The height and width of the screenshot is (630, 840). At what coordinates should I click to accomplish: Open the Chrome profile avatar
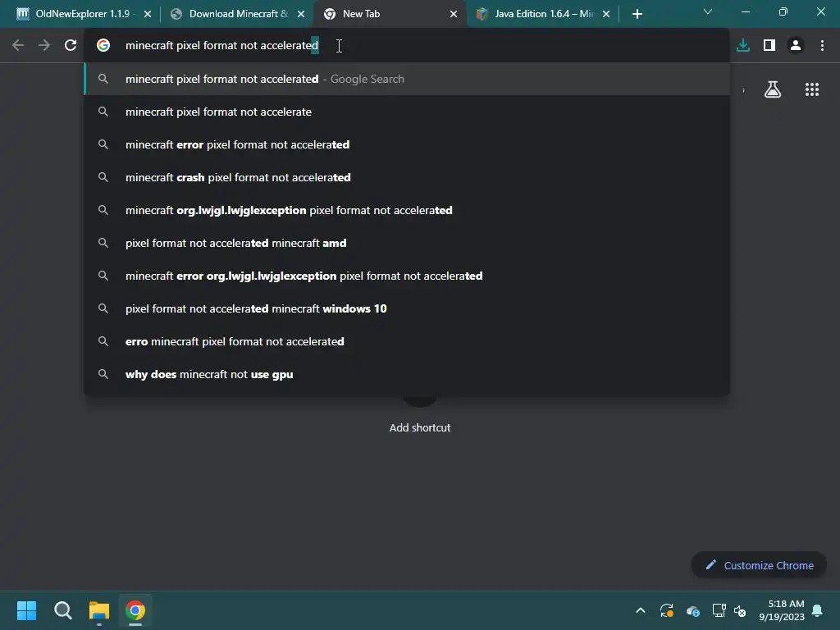(796, 46)
